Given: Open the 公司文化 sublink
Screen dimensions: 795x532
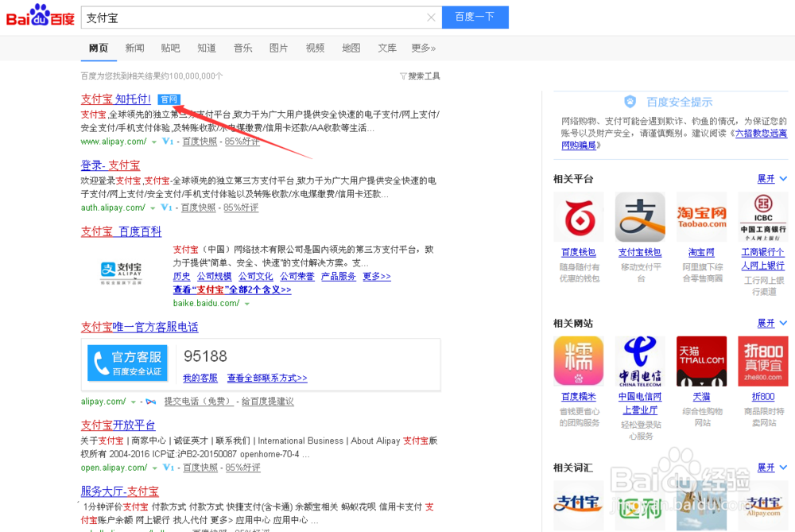Looking at the screenshot, I should click(x=255, y=277).
